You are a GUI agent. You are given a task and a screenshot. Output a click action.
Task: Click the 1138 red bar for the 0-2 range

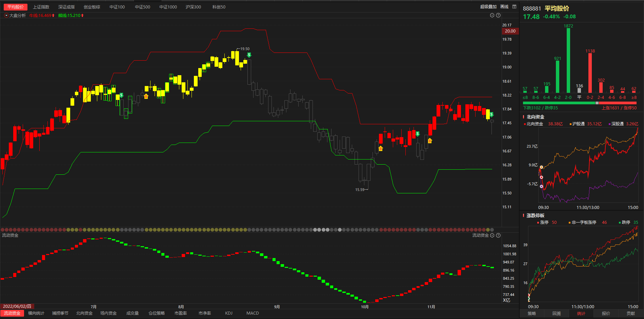[x=590, y=73]
